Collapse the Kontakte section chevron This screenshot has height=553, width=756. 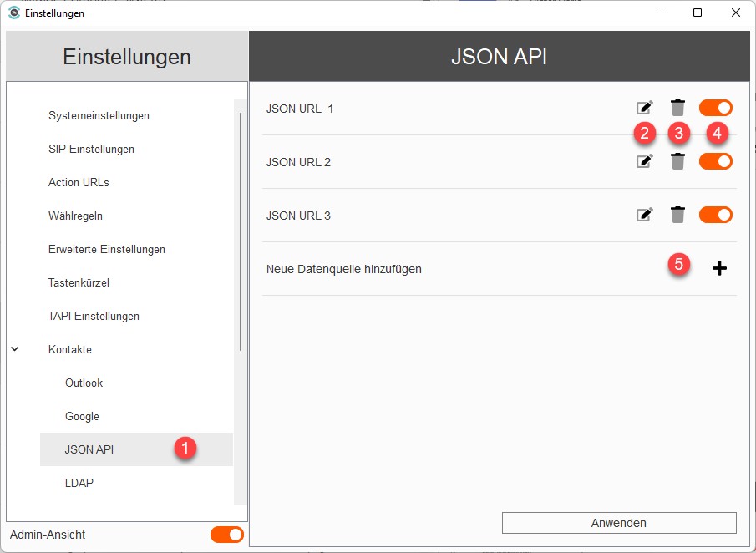pyautogui.click(x=15, y=349)
